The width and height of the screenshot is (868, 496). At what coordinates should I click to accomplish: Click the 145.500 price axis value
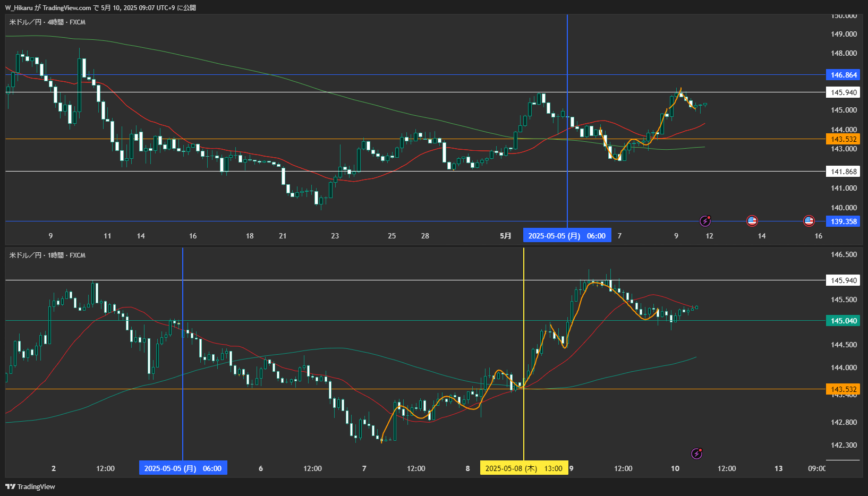(844, 300)
